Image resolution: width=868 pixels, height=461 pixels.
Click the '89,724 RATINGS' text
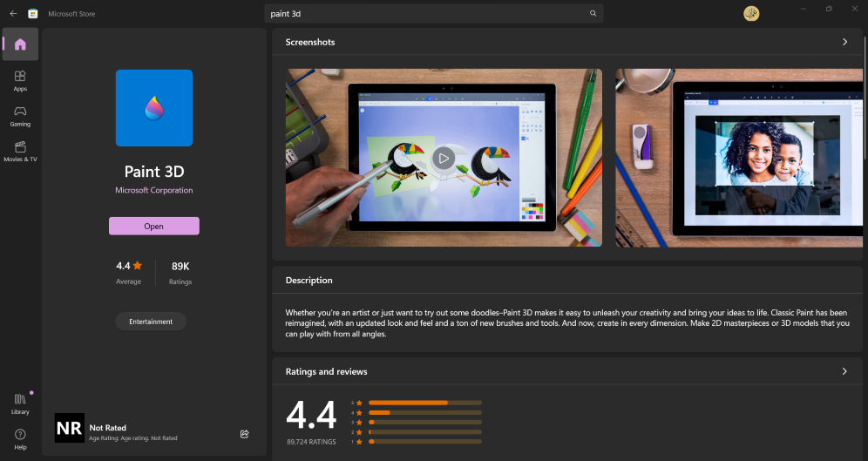click(x=311, y=442)
